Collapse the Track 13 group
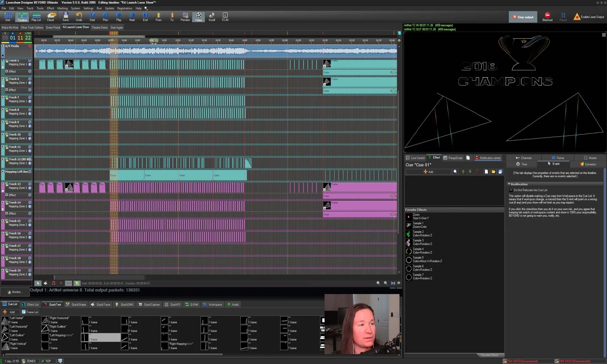This screenshot has height=364, width=607. 3,184
